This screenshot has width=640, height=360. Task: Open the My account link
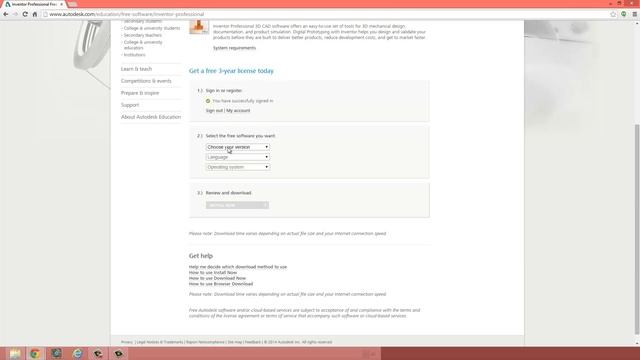coord(238,111)
